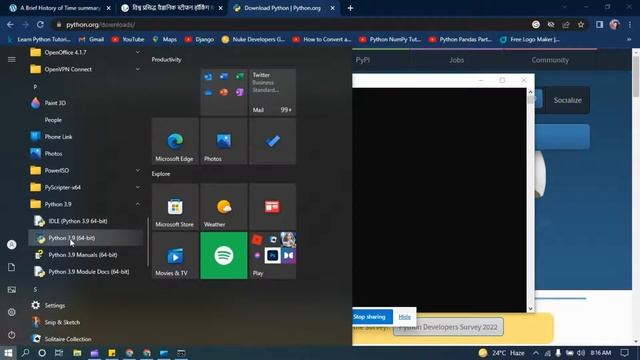Open Phone Link app
The width and height of the screenshot is (640, 360).
pyautogui.click(x=85, y=137)
